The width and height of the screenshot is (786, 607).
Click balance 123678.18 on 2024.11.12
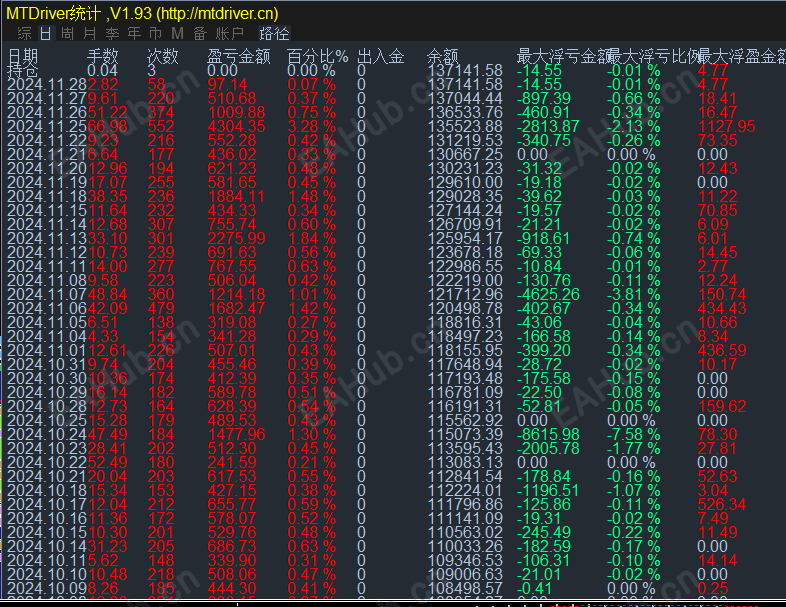tap(465, 253)
